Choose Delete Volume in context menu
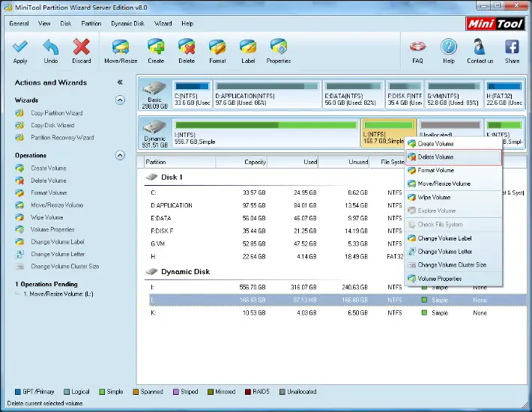 click(453, 157)
